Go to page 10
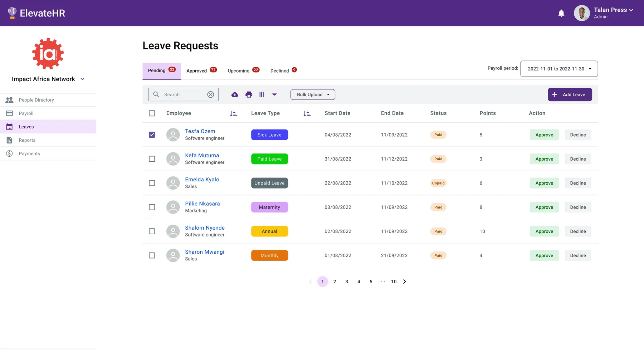Screen dimensions: 644x362 click(x=394, y=282)
